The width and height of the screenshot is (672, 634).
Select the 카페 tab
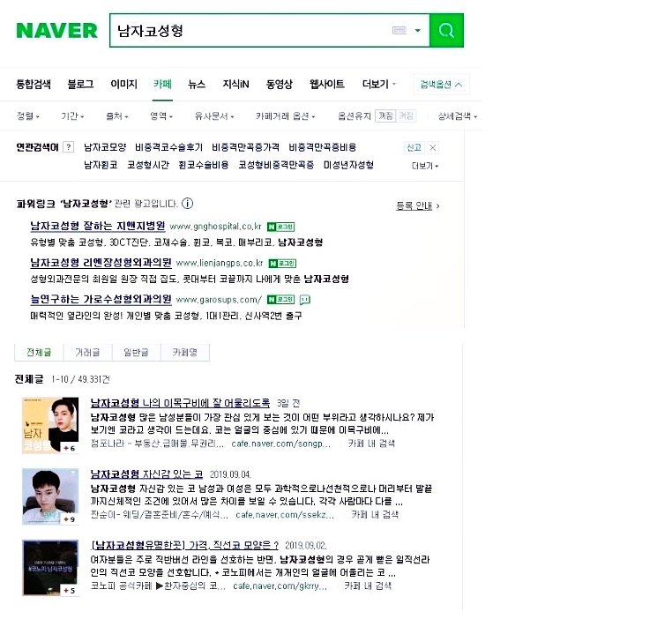pos(162,84)
